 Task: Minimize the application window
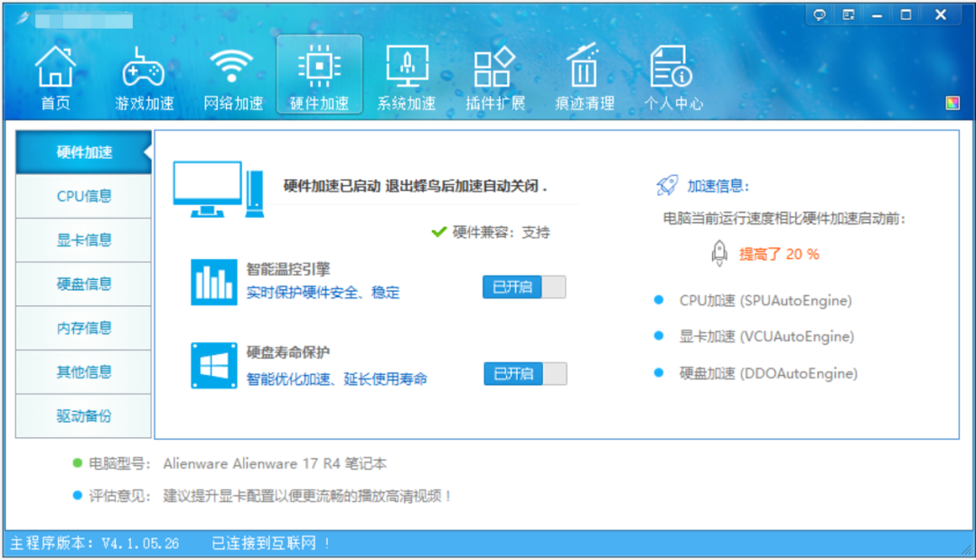(x=877, y=15)
